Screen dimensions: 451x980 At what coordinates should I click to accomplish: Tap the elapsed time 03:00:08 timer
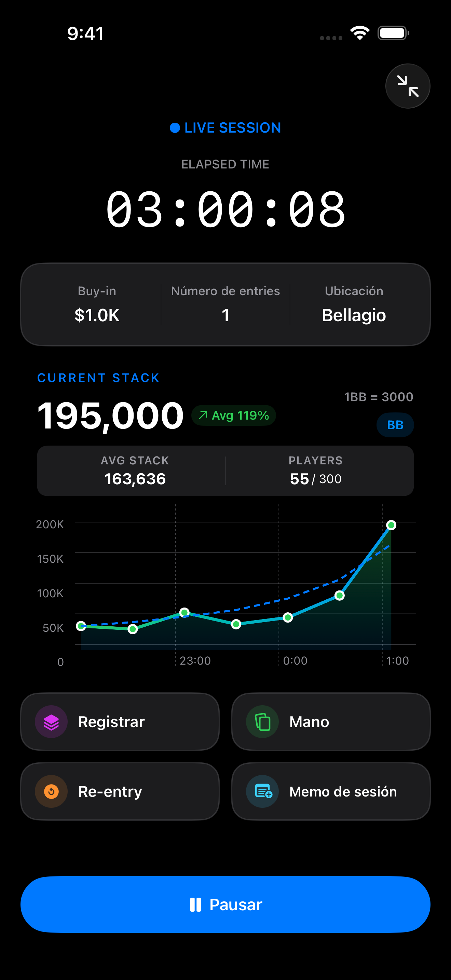225,209
